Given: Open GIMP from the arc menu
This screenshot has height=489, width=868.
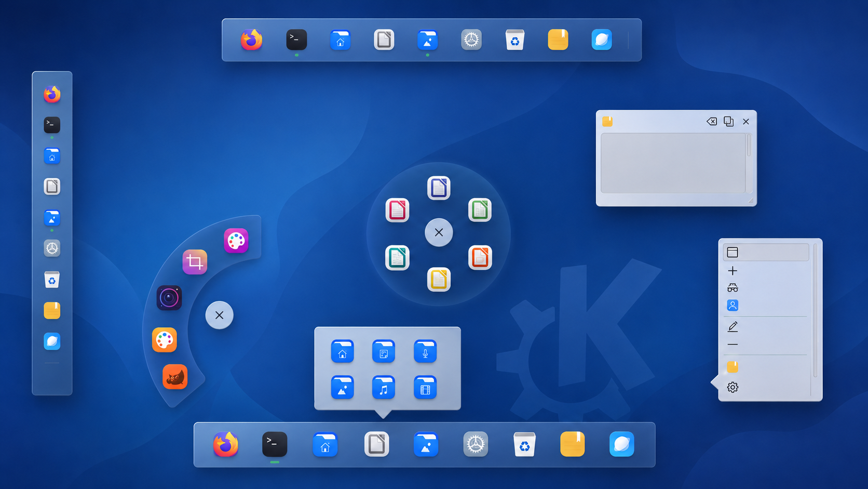Looking at the screenshot, I should (175, 377).
